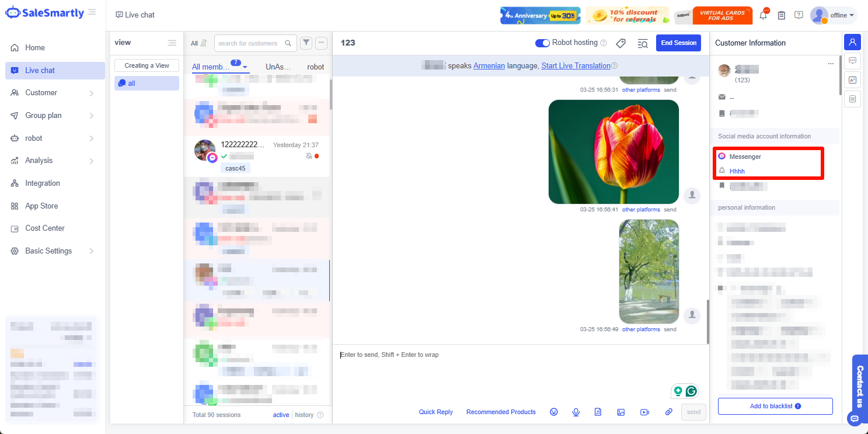Show history sessions
This screenshot has width=868, height=434.
[x=304, y=415]
